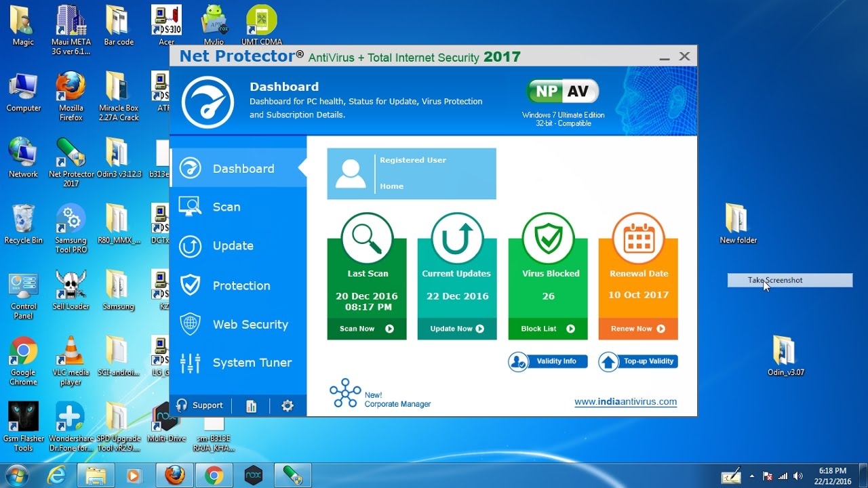Click the Last Scan magnifier icon
This screenshot has width=868, height=488.
(367, 239)
